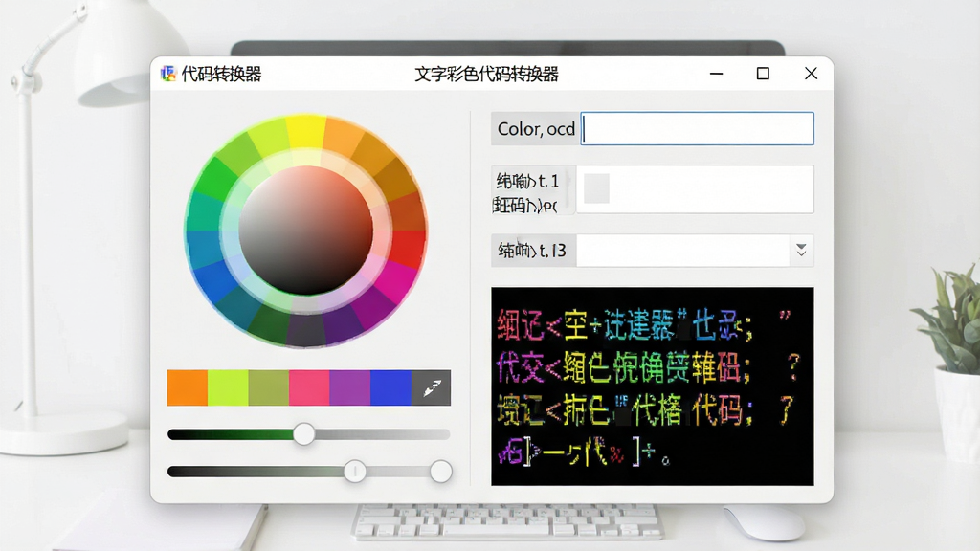Click the middle handle of the gray slider
The height and width of the screenshot is (551, 980).
pos(354,471)
